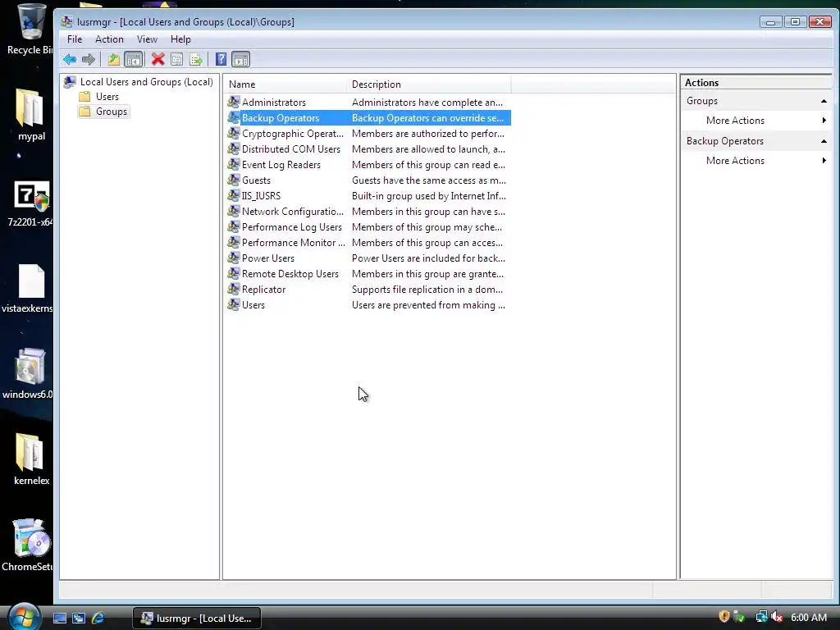The width and height of the screenshot is (840, 630).
Task: Sort list by Description column header
Action: (429, 84)
